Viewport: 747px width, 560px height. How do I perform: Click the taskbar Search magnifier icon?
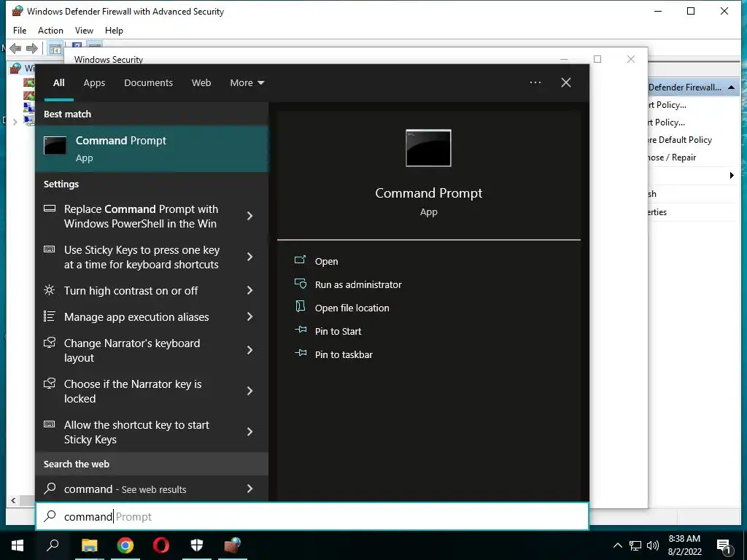(x=53, y=545)
